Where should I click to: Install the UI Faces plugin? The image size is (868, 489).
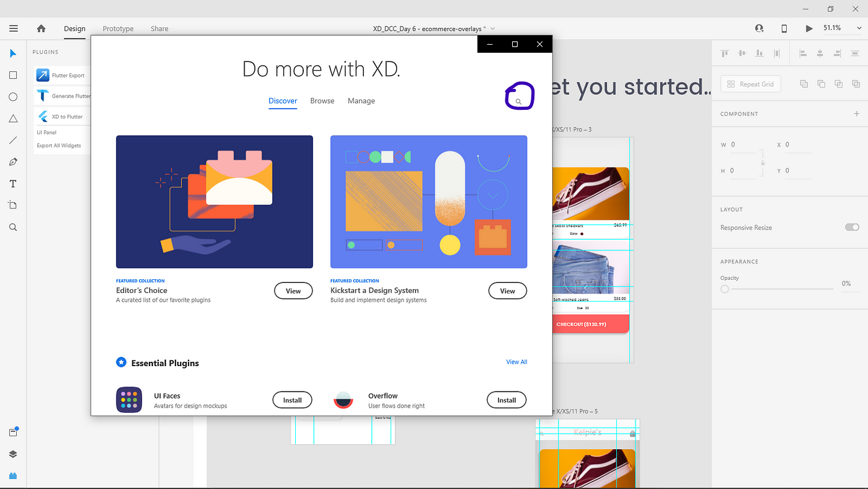pos(293,400)
